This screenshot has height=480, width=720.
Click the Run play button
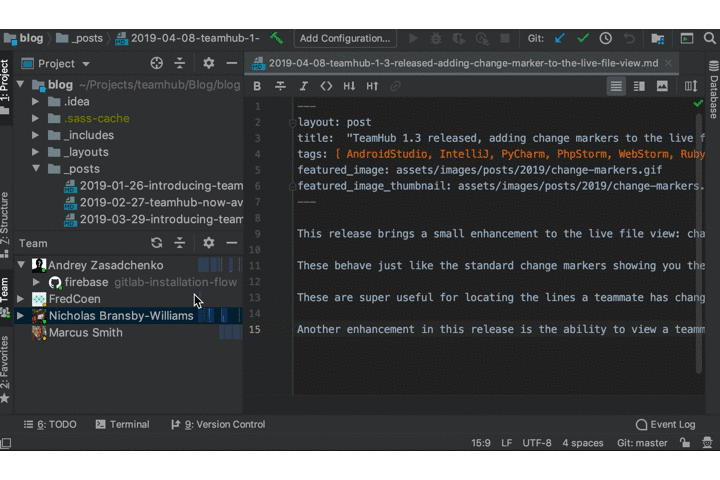click(x=413, y=38)
